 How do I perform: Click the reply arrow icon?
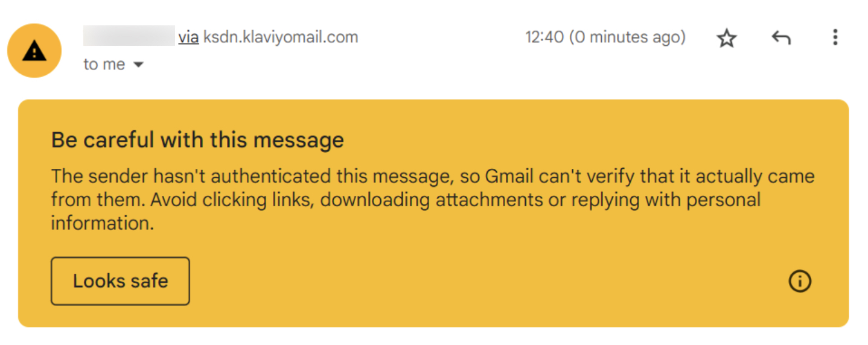pyautogui.click(x=781, y=39)
